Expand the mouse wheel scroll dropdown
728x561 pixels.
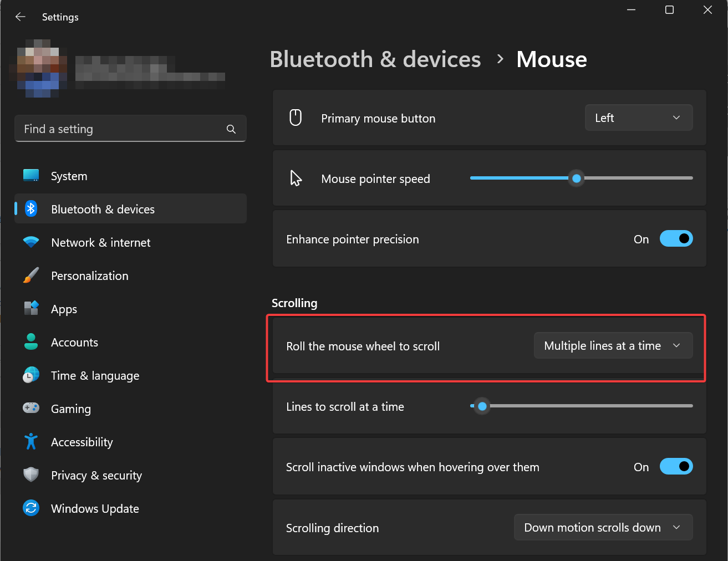click(x=613, y=346)
